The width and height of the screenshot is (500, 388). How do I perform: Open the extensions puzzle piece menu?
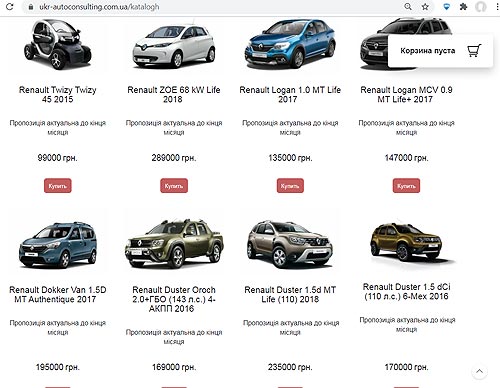coord(463,6)
